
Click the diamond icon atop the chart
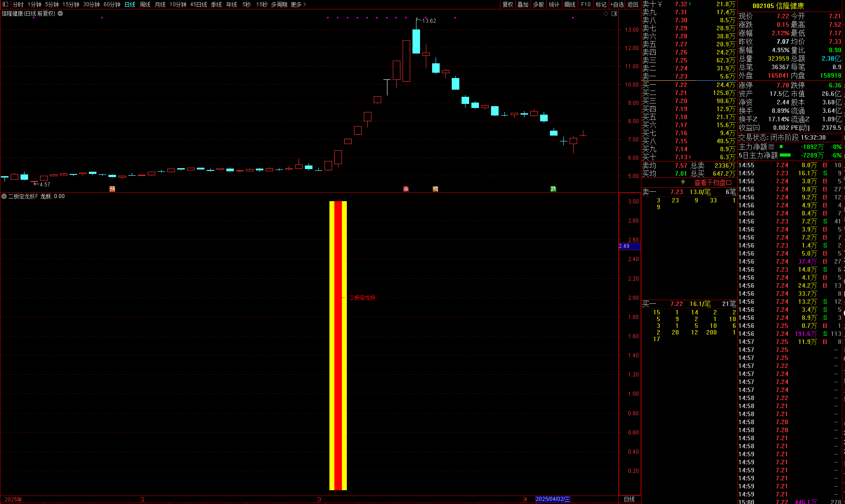[606, 14]
